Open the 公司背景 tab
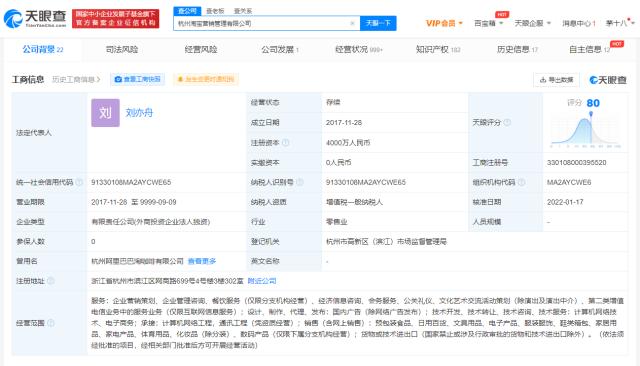Image resolution: width=640 pixels, height=366 pixels. (43, 49)
